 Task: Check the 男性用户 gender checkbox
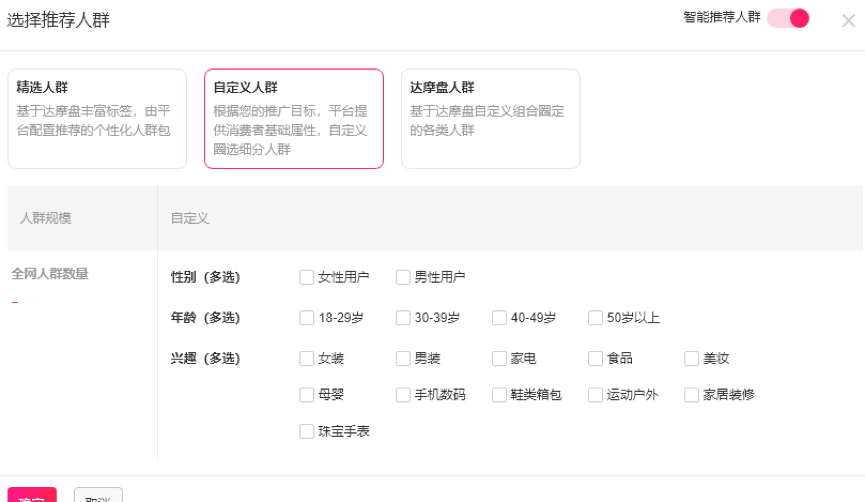tap(403, 277)
